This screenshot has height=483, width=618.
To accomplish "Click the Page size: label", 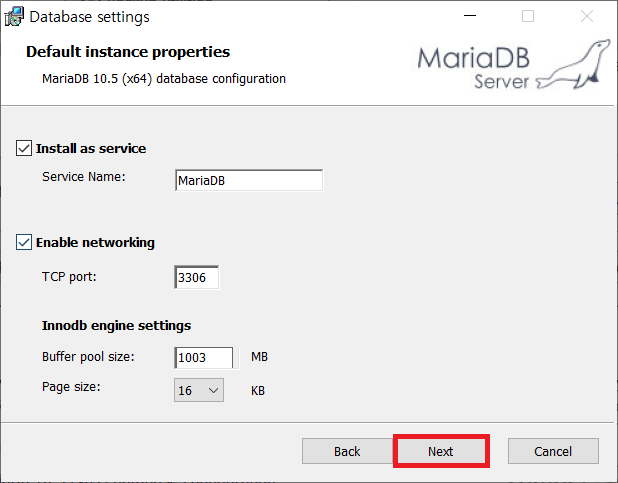I will click(71, 387).
